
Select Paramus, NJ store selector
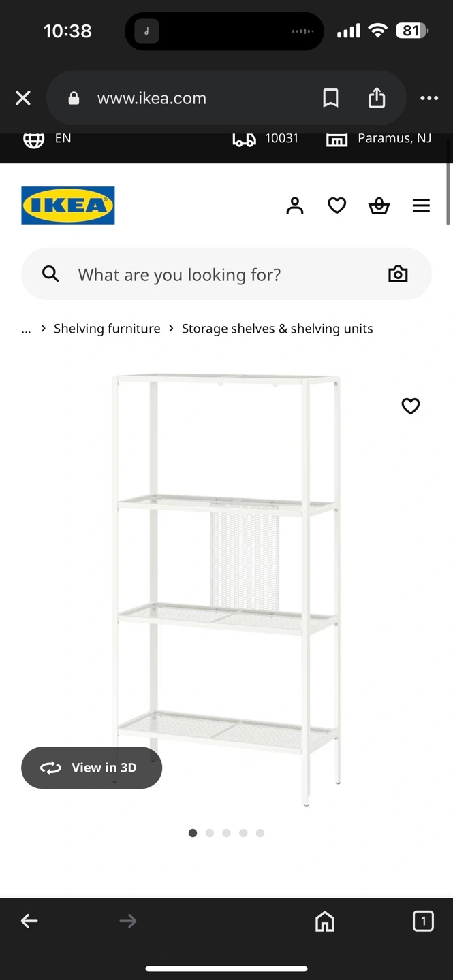[x=379, y=139]
